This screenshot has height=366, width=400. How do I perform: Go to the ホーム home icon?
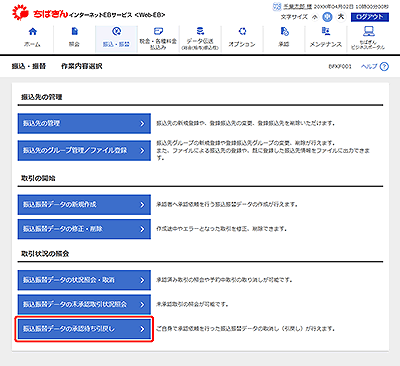(33, 32)
